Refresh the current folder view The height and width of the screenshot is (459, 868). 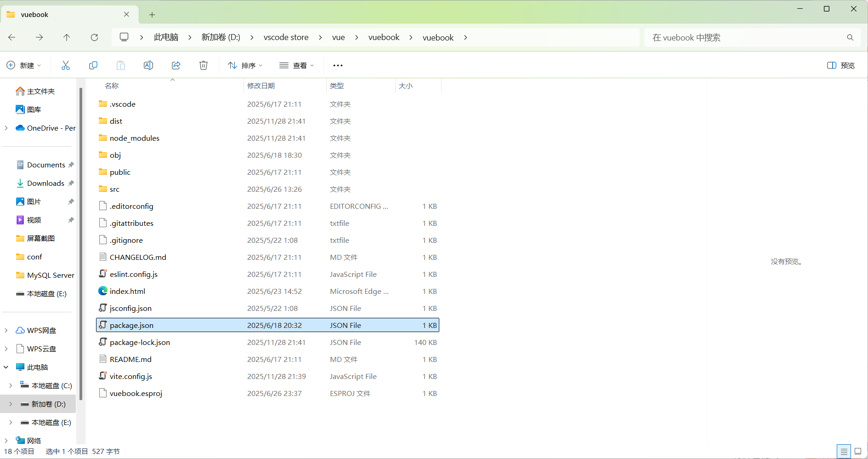[x=94, y=37]
